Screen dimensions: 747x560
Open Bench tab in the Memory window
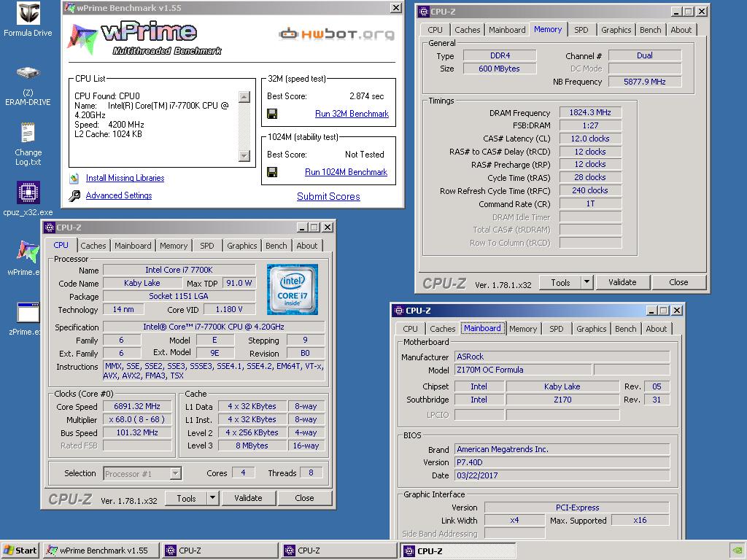[650, 30]
